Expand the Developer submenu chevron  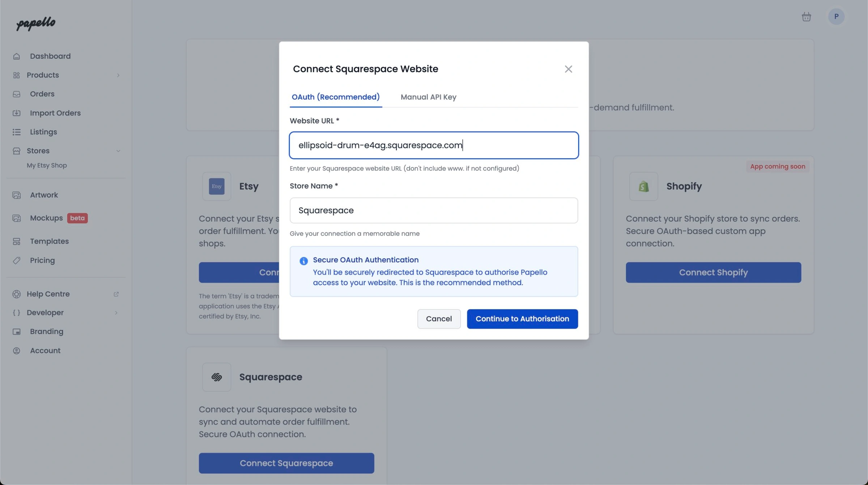click(x=116, y=313)
